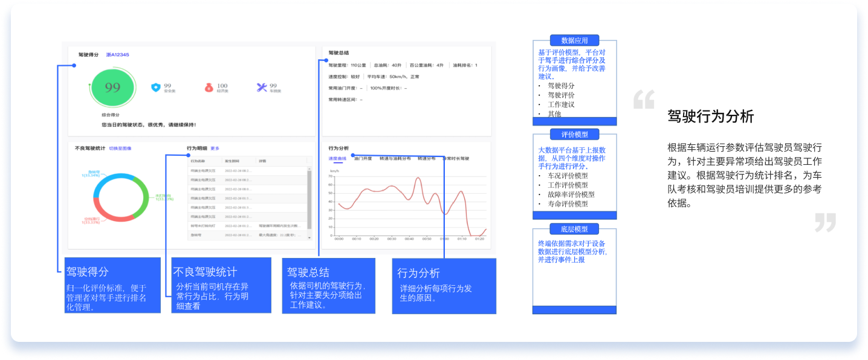Click the active 速度曲线 tab
Image resolution: width=868 pixels, height=360 pixels.
click(336, 158)
